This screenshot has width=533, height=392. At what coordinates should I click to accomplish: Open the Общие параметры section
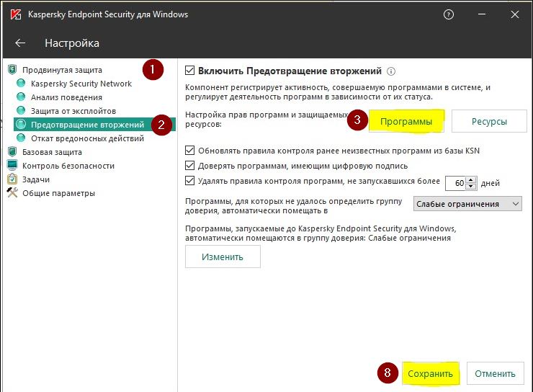(x=58, y=193)
